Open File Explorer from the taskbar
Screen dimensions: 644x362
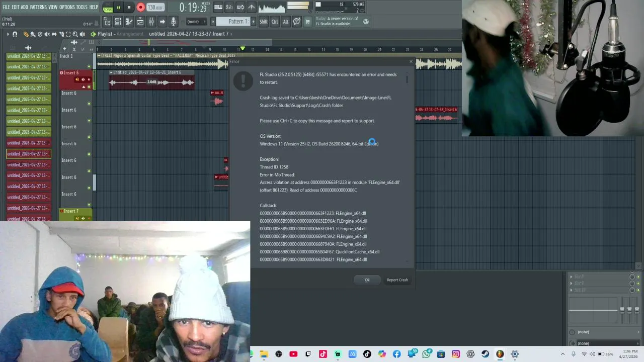coord(264,354)
